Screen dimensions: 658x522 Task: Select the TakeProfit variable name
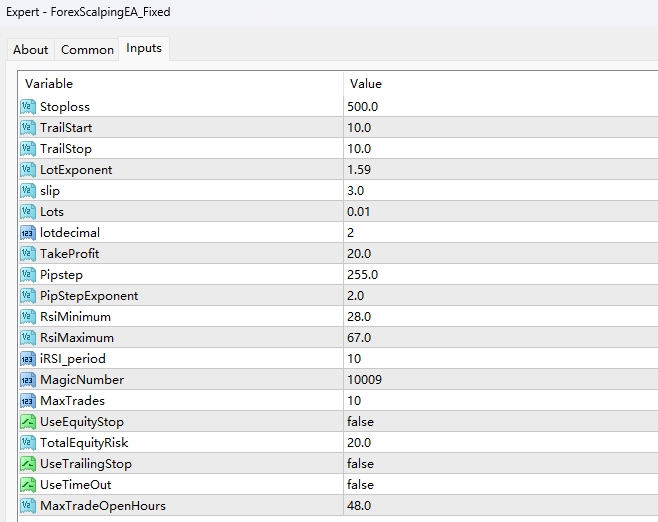tap(70, 253)
